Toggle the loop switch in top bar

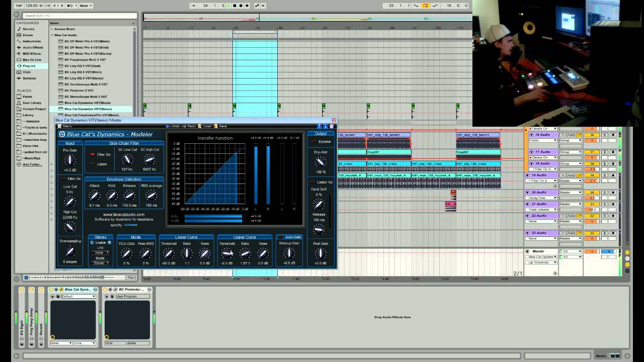[x=426, y=6]
